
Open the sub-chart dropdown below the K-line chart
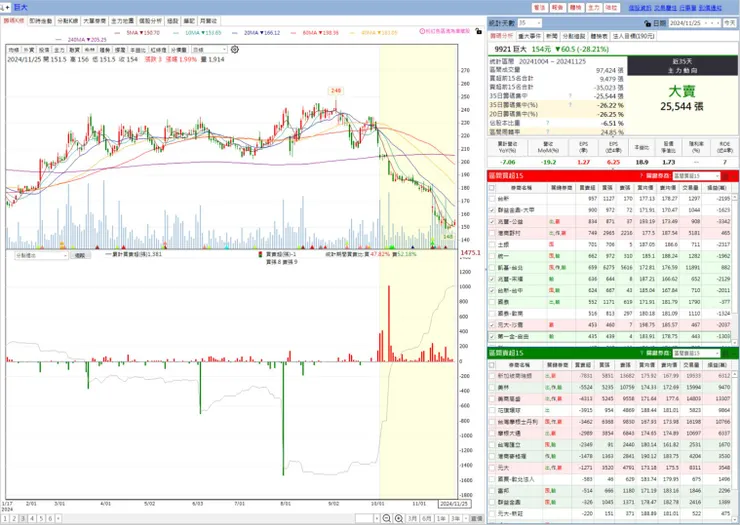tap(42, 255)
